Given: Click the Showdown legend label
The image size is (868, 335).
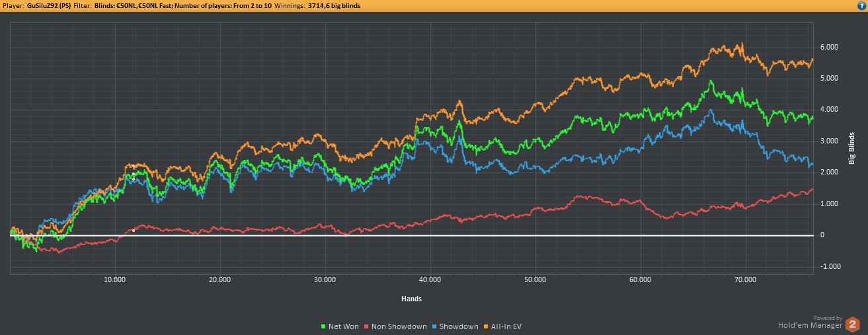Looking at the screenshot, I should [x=459, y=326].
